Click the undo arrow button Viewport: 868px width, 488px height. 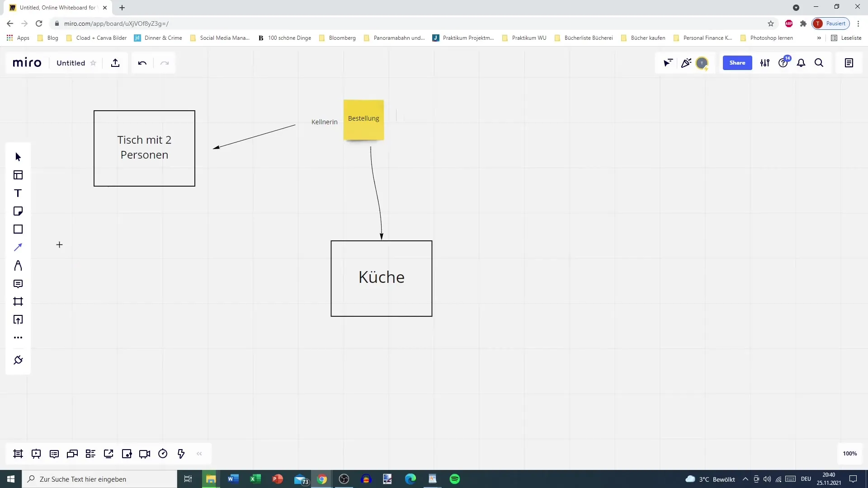(142, 63)
